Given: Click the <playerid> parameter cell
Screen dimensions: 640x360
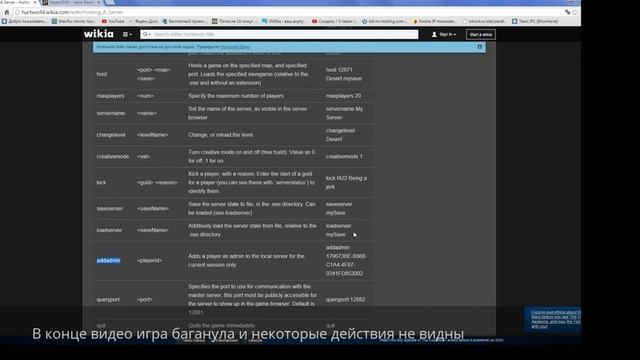Looking at the screenshot, I should pyautogui.click(x=149, y=260).
